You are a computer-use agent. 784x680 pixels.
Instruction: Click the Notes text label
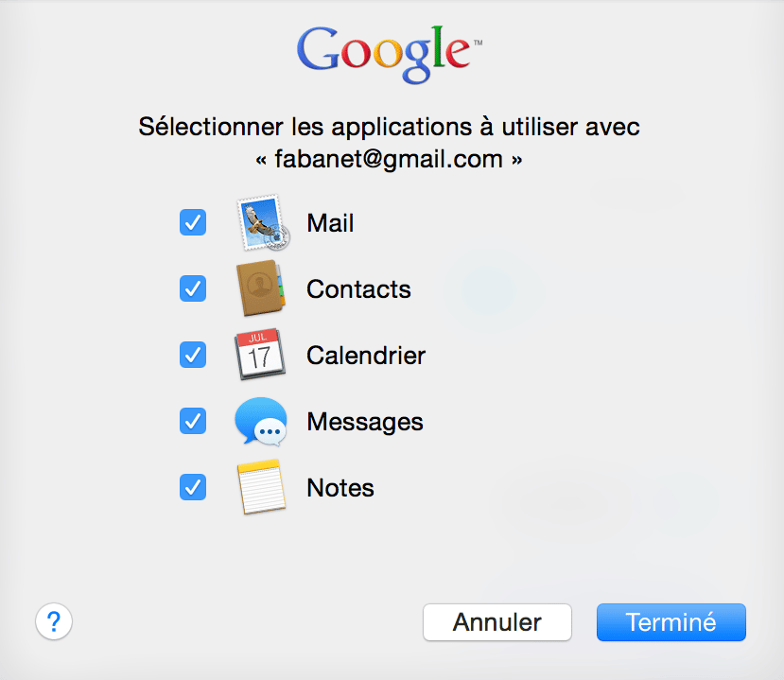point(340,488)
